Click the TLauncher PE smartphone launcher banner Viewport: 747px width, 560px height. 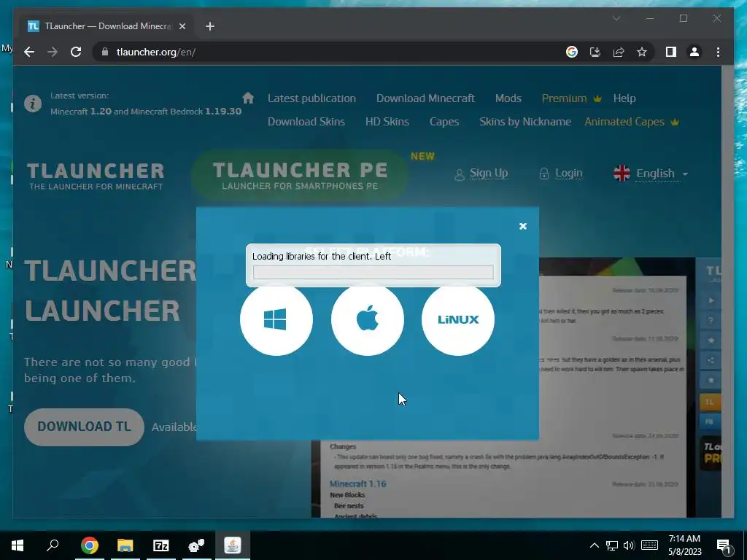tap(300, 175)
